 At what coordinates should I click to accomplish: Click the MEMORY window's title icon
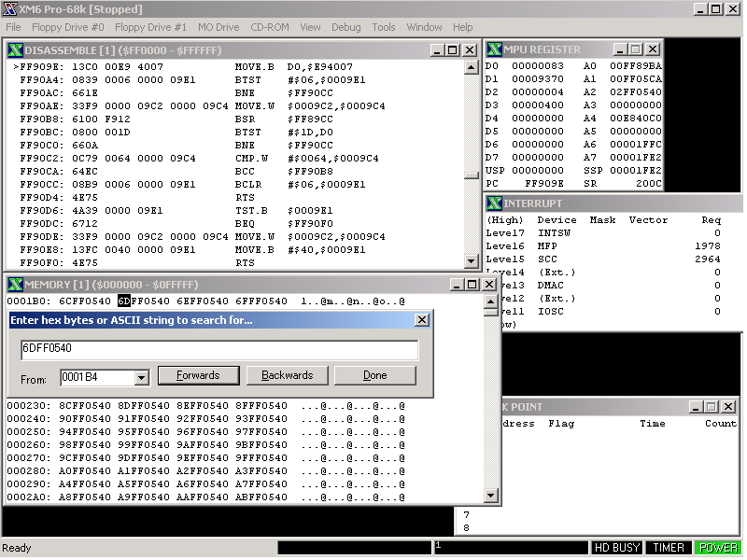click(15, 284)
